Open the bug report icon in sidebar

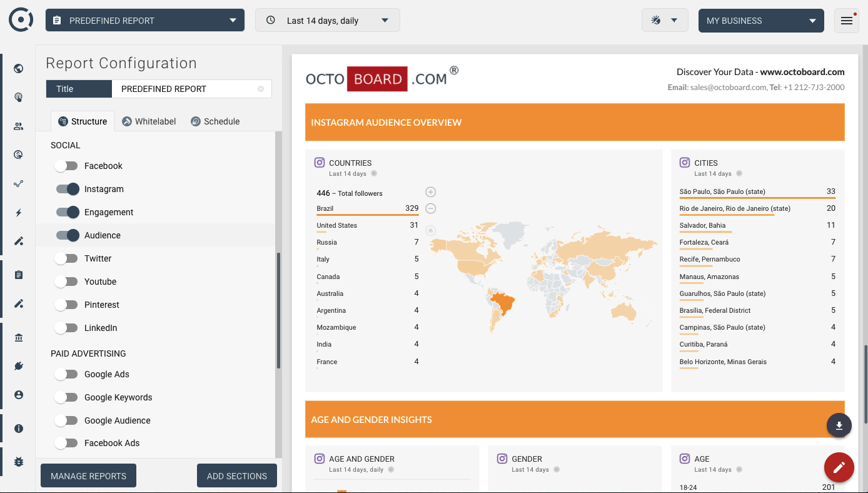point(19,462)
